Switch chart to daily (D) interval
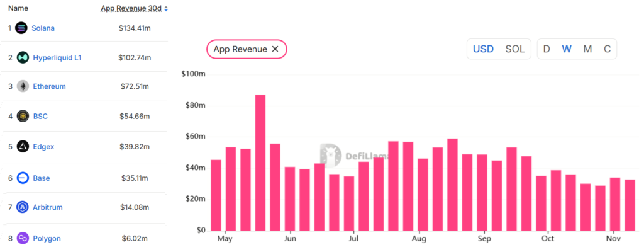 point(547,49)
